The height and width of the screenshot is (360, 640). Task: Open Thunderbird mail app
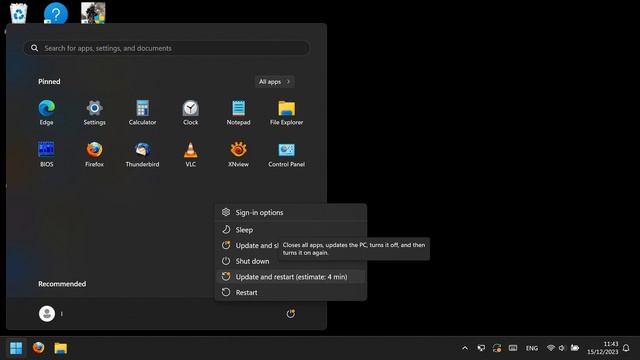(142, 154)
